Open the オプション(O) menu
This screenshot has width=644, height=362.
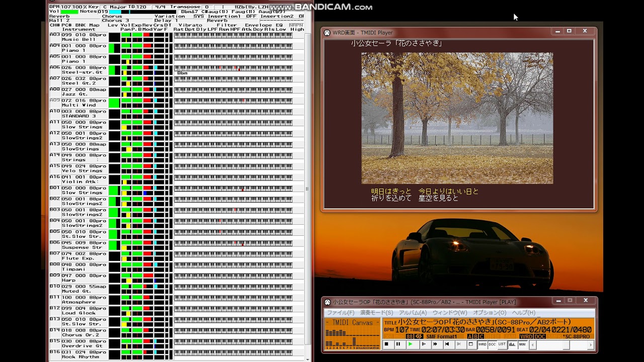pyautogui.click(x=489, y=313)
